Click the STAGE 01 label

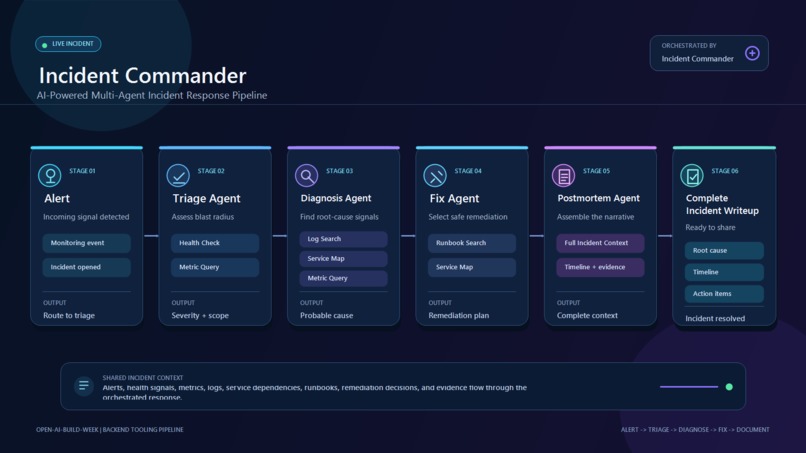click(x=82, y=171)
